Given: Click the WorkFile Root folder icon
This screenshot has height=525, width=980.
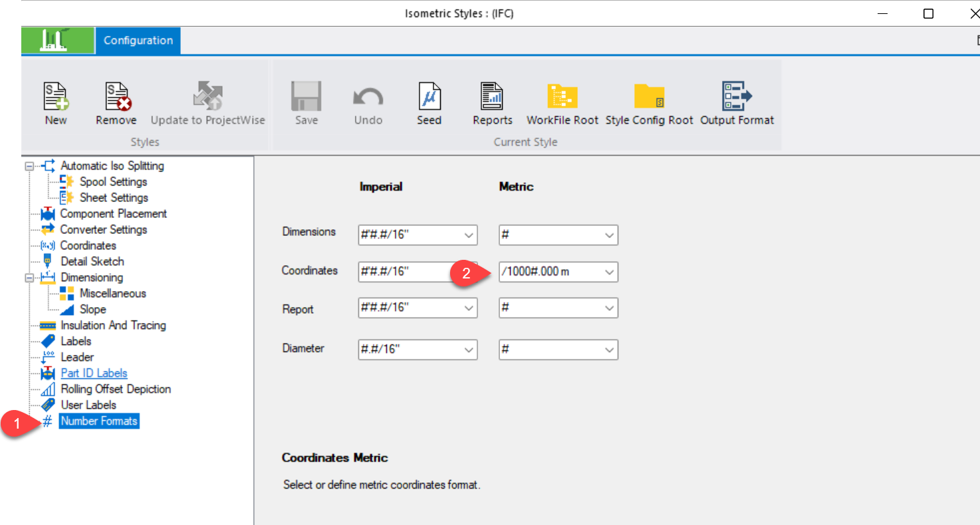Looking at the screenshot, I should point(562,97).
